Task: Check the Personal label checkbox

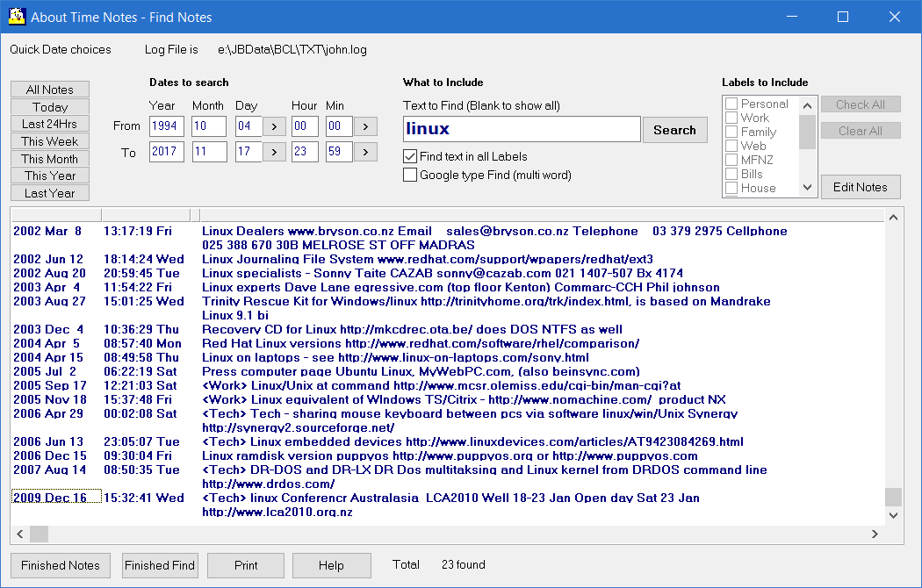Action: point(731,104)
